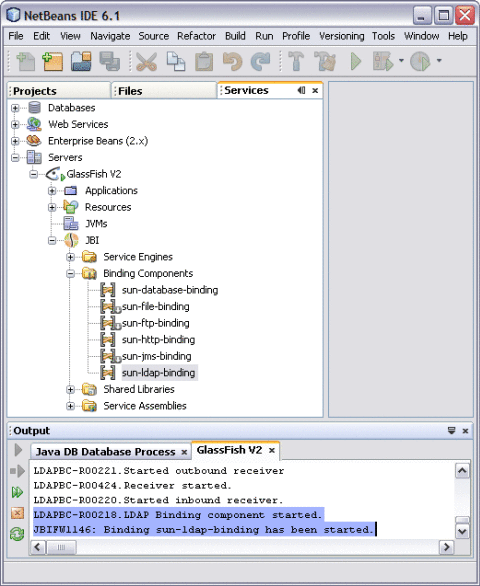Select the sun-file-binding tree item
The height and width of the screenshot is (586, 480).
click(155, 306)
